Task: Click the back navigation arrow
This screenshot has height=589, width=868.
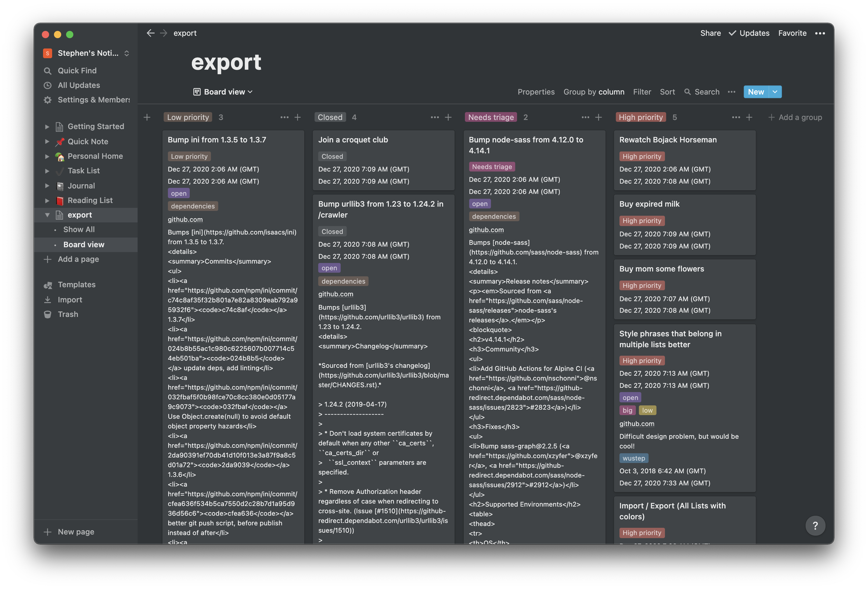Action: pos(150,33)
